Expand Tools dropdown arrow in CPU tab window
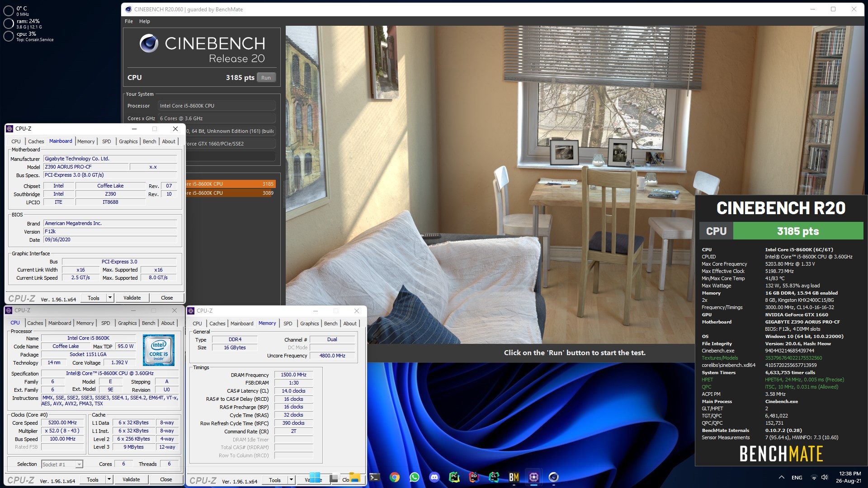 [109, 479]
